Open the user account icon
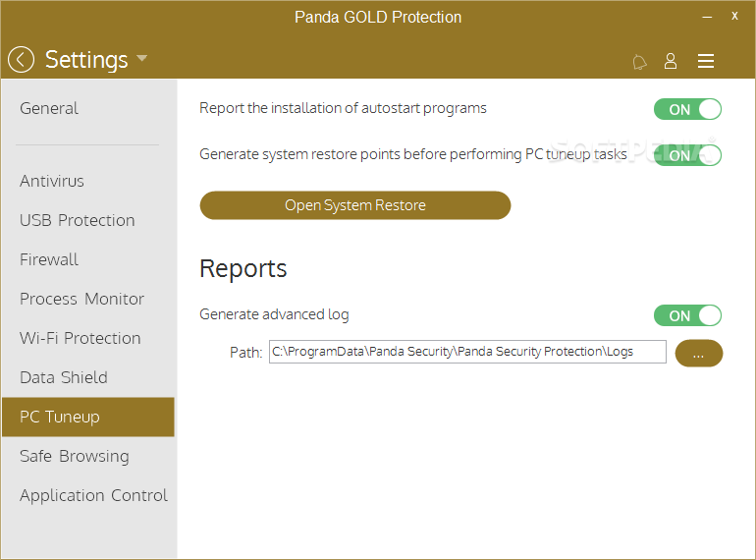756x560 pixels. coord(671,61)
